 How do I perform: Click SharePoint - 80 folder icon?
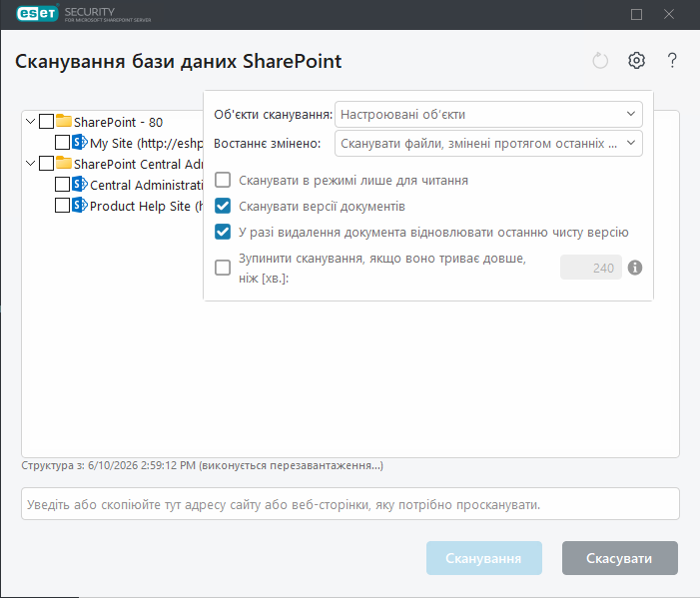(x=64, y=121)
